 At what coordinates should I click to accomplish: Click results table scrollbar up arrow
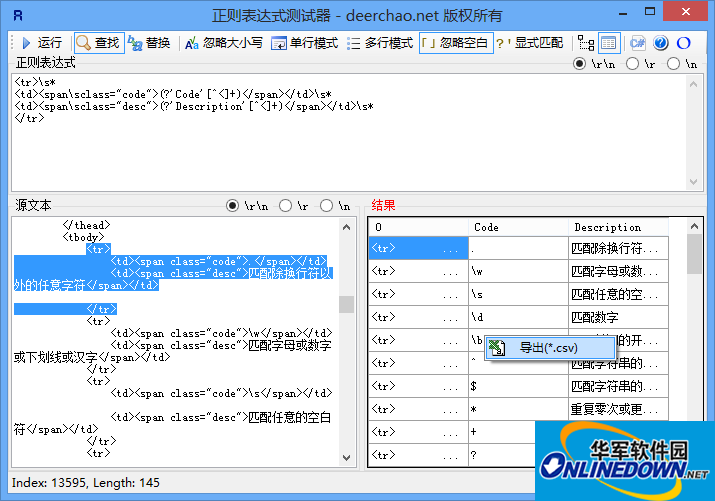694,226
